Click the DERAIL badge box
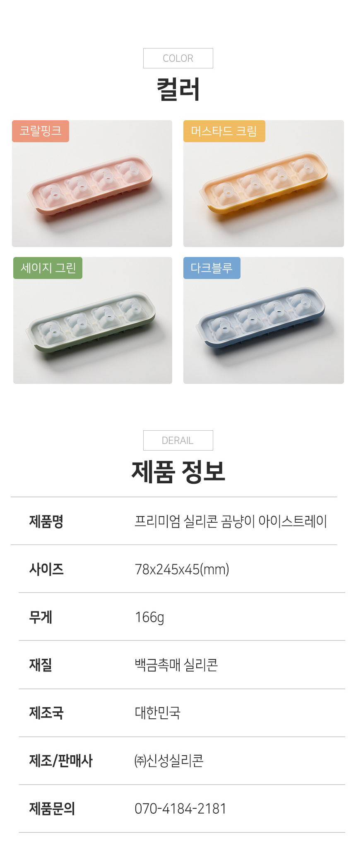The image size is (356, 868). point(178,441)
